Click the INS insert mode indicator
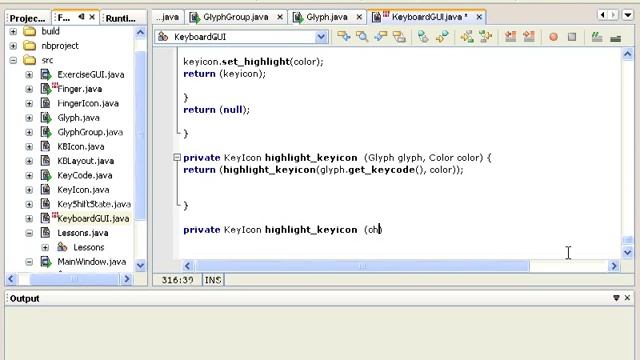Image resolution: width=640 pixels, height=360 pixels. pos(213,280)
